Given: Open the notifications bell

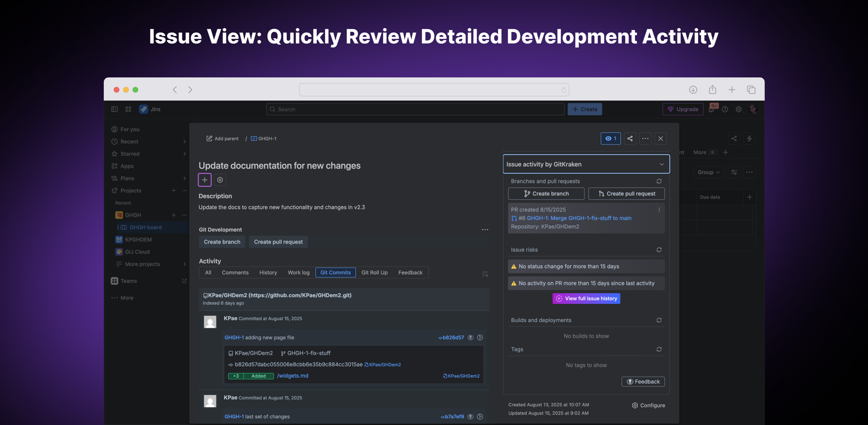Looking at the screenshot, I should pos(712,109).
